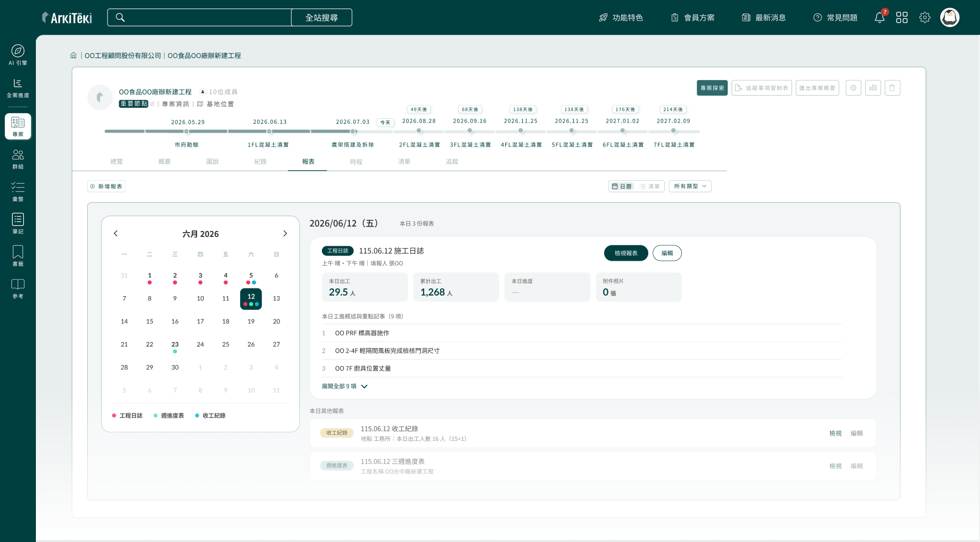
Task: Click the project trash delete button
Action: click(x=892, y=88)
